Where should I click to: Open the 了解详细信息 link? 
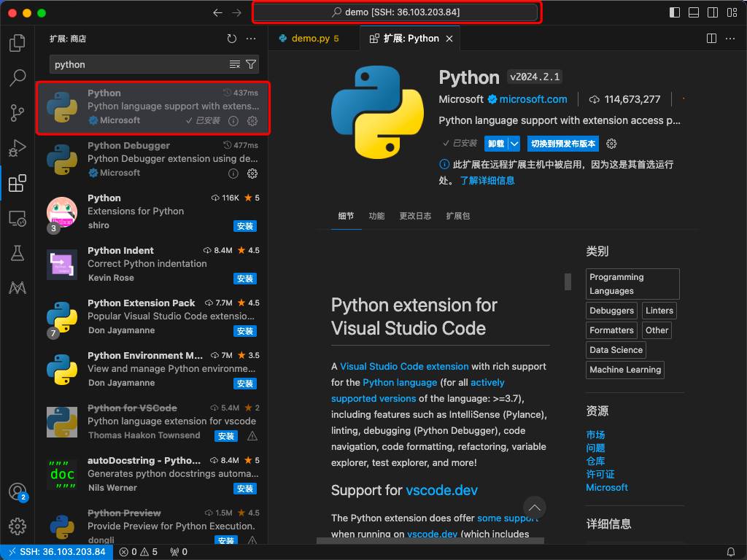pyautogui.click(x=487, y=181)
